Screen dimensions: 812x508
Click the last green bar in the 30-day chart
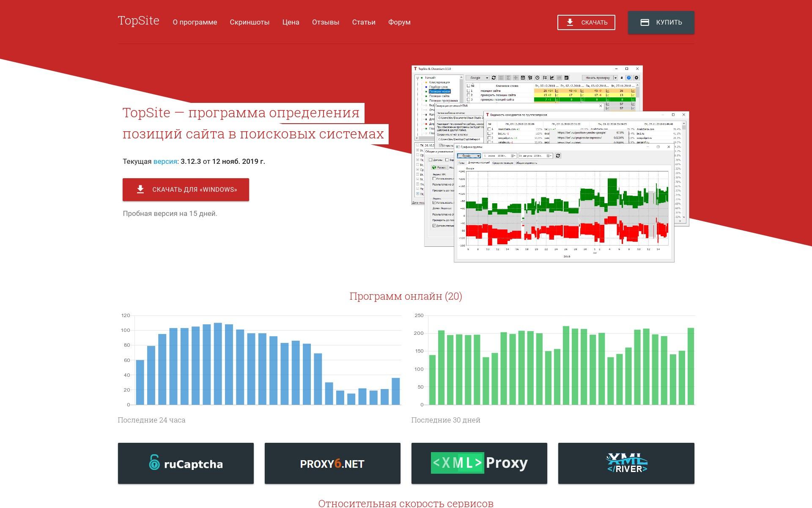[x=691, y=366]
